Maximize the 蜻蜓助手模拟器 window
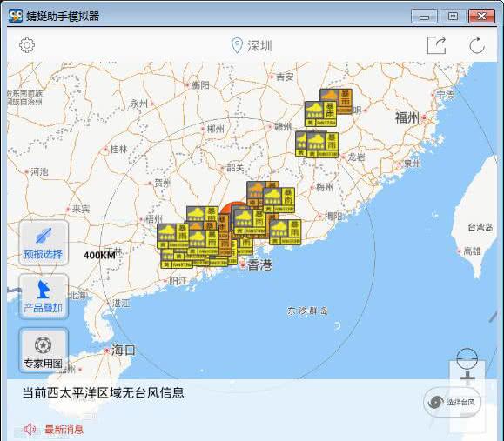This screenshot has height=441, width=504. point(453,16)
